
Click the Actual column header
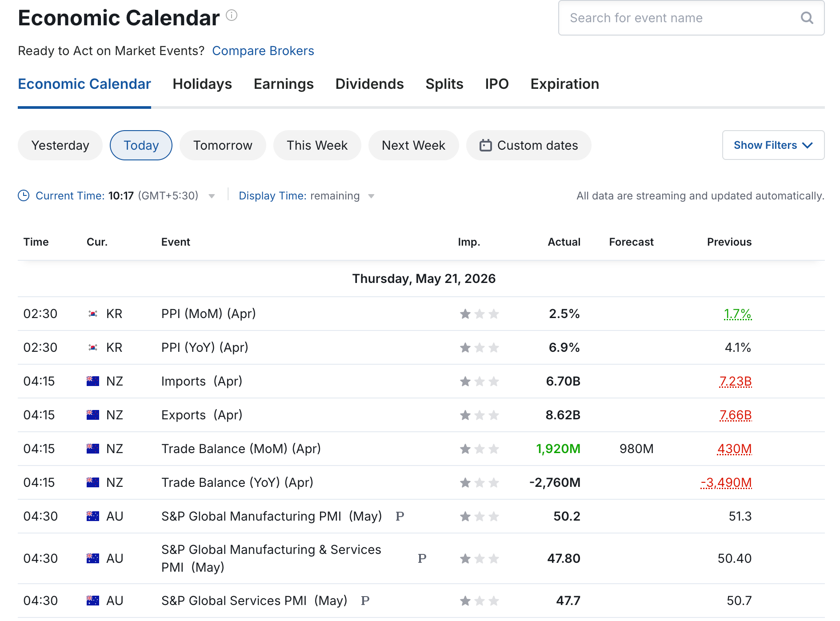564,242
